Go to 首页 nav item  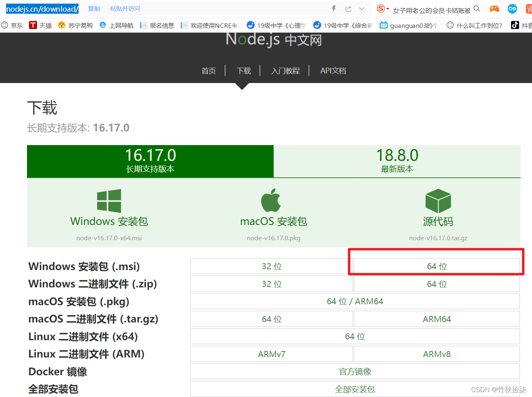pos(209,71)
